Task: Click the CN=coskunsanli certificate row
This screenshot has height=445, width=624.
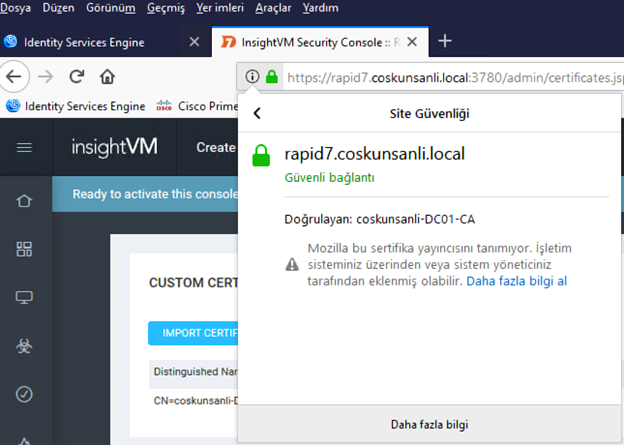Action: click(195, 400)
